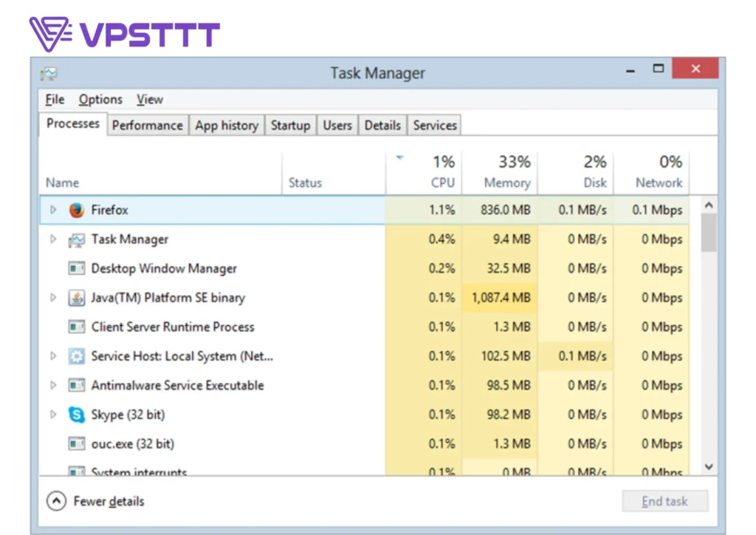Screen dimensions: 756x535
Task: Open the File menu
Action: click(55, 99)
